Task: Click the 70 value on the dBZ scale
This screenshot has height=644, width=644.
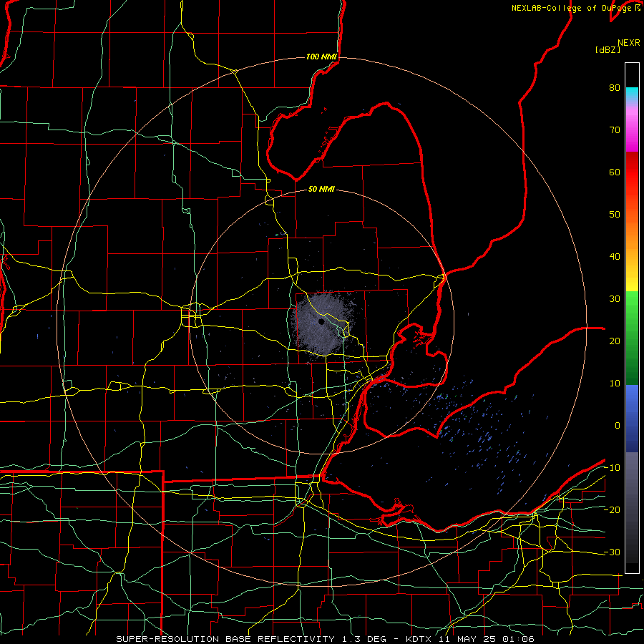Action: [x=615, y=130]
